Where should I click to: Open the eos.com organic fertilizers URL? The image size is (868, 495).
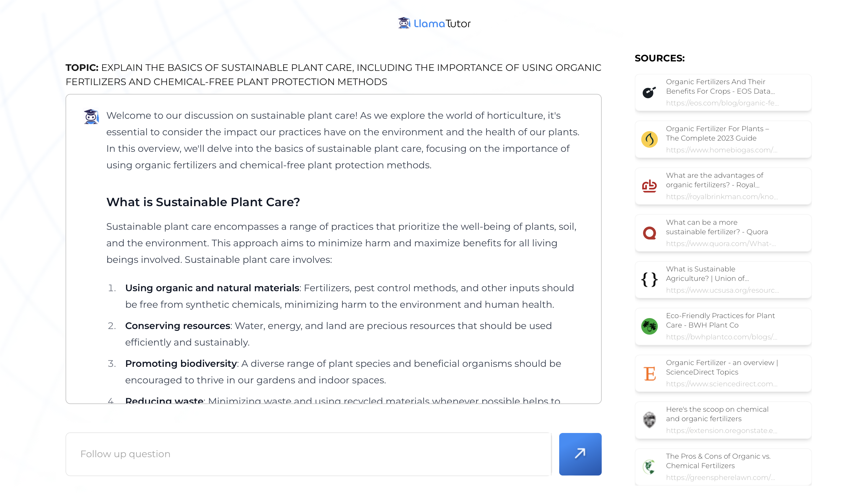pos(722,103)
